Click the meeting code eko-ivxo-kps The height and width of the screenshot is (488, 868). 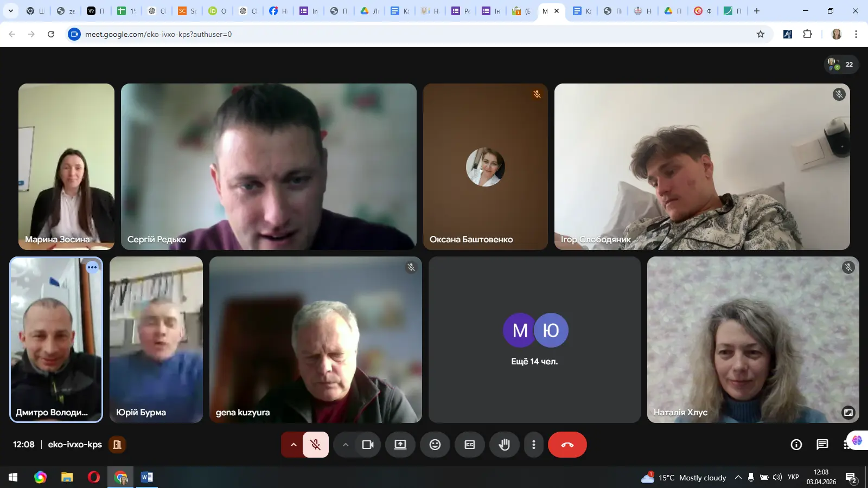coord(75,445)
